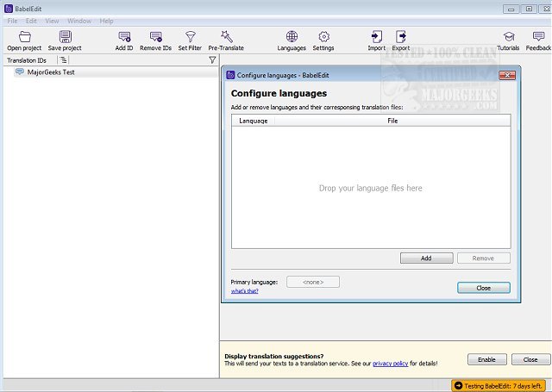Viewport: 552px width, 392px height.
Task: Select the MajorGeeks Test tree item
Action: click(x=51, y=72)
